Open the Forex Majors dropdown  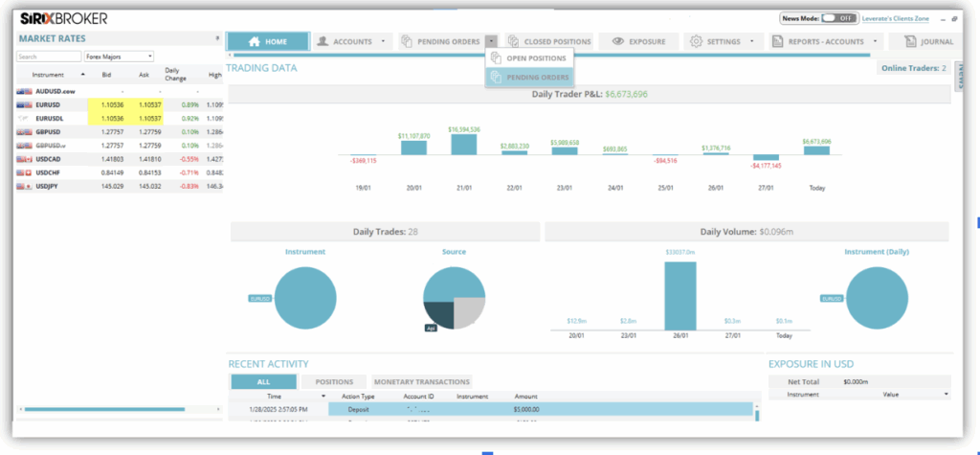tap(119, 57)
